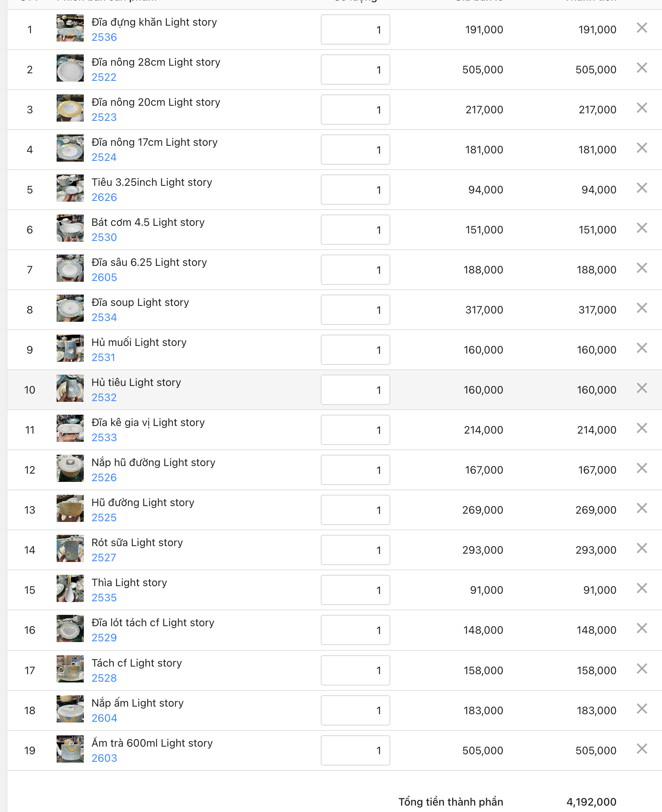
Task: Follow the 2605 product code link
Action: [x=104, y=278]
